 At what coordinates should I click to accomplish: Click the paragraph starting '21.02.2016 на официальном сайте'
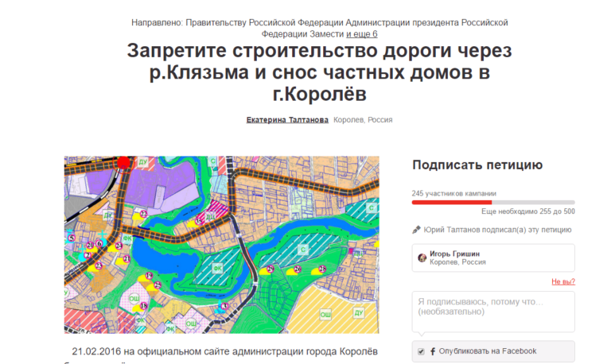point(224,351)
